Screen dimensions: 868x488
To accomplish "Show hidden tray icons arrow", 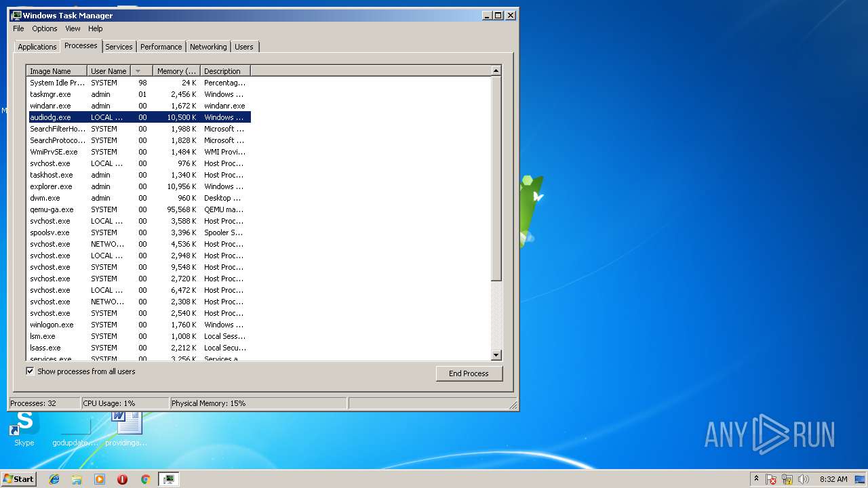I will pos(756,479).
